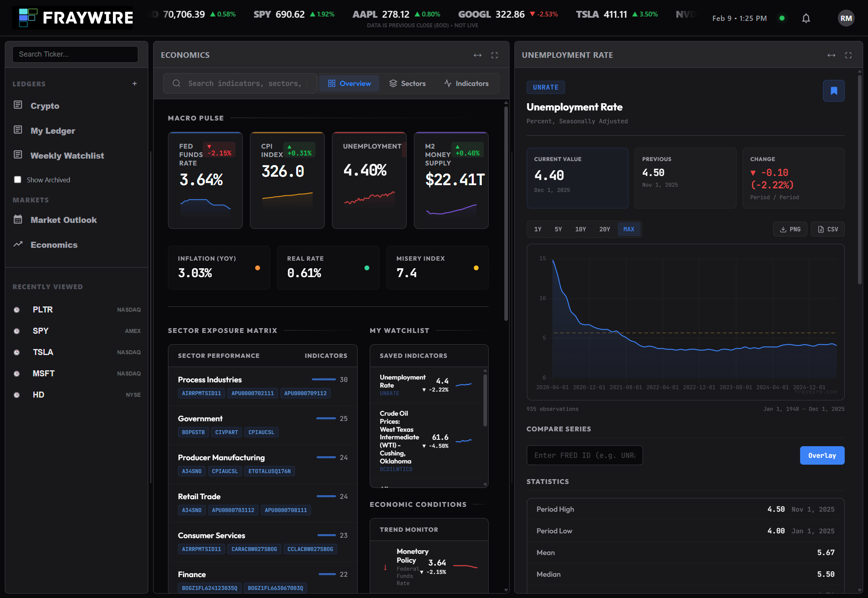Click the Overlay button
This screenshot has width=868, height=598.
(822, 455)
